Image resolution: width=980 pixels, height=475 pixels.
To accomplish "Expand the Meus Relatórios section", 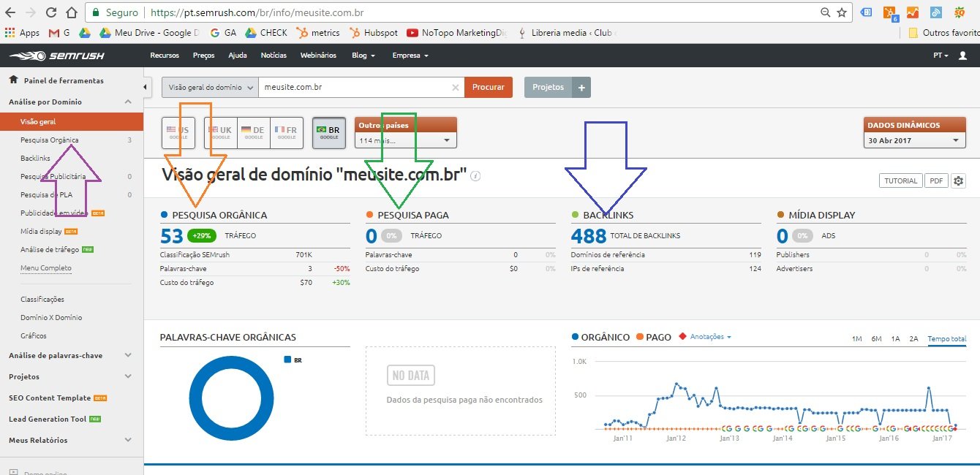I will (128, 441).
